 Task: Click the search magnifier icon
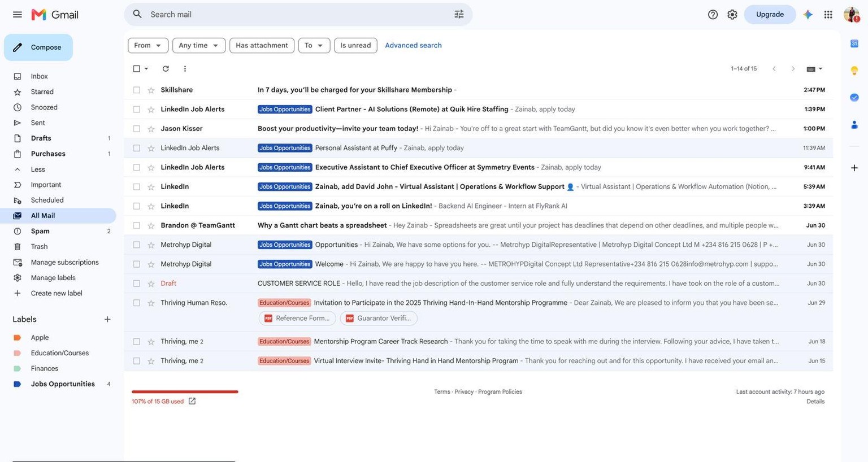[x=137, y=14]
